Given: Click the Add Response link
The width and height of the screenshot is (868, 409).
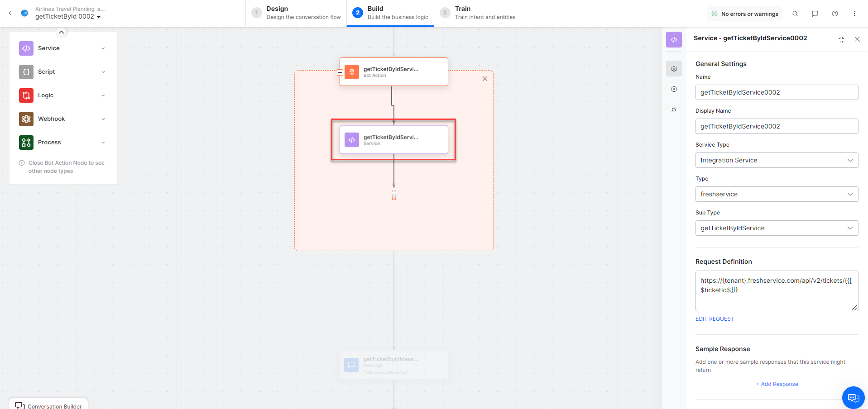Looking at the screenshot, I should coord(777,384).
